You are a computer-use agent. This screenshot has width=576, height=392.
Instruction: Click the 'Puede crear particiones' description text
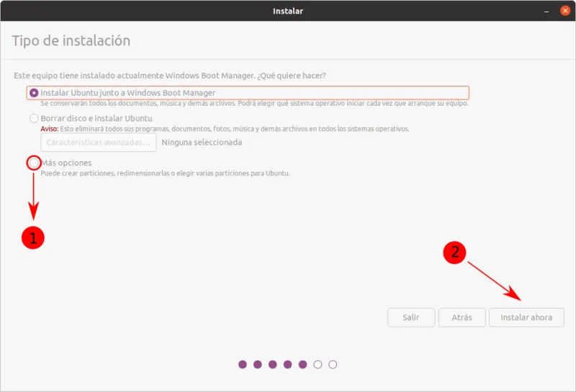pyautogui.click(x=165, y=173)
